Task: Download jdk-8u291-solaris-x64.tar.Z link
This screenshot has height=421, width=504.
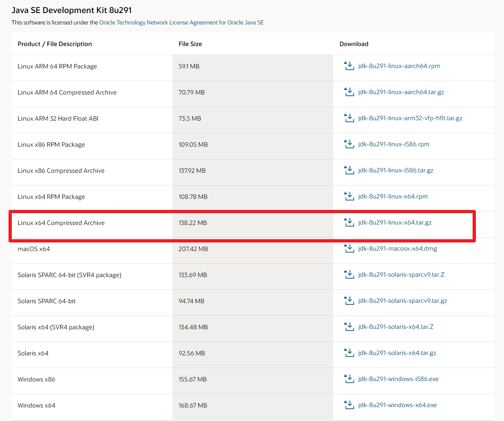Action: (x=396, y=327)
